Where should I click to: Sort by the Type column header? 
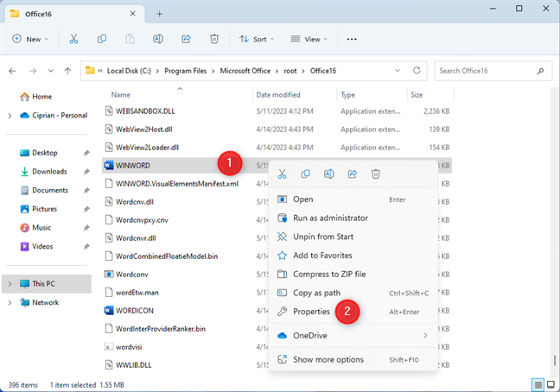pyautogui.click(x=347, y=95)
